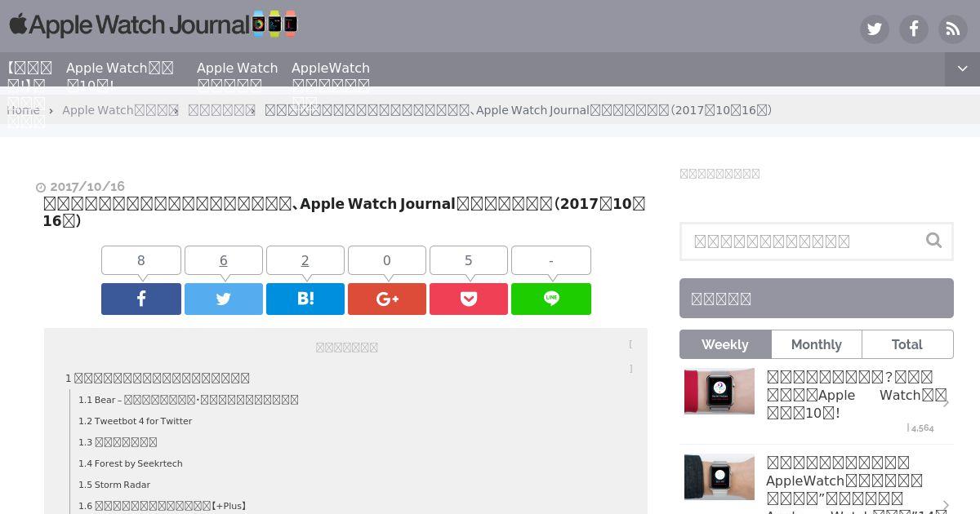
Task: Click the Apple Watch Journal logo
Action: tap(153, 24)
